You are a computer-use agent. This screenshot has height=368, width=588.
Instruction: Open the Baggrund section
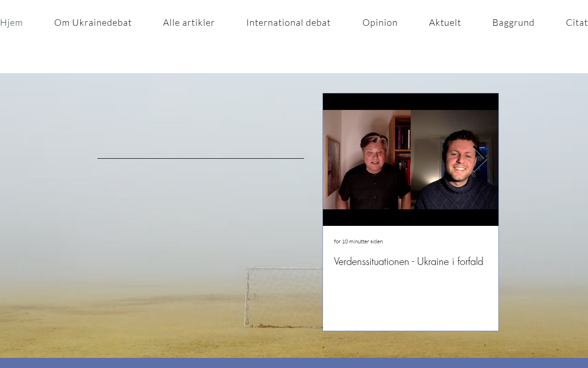[514, 23]
